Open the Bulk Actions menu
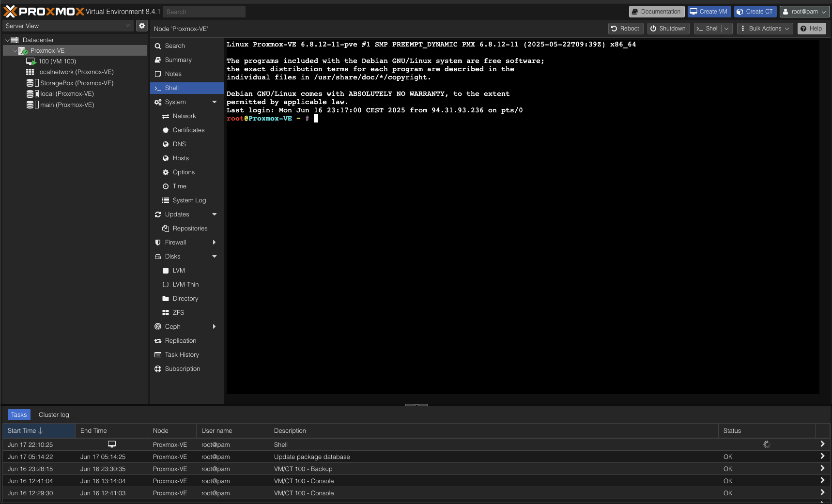The image size is (832, 504). coord(765,29)
